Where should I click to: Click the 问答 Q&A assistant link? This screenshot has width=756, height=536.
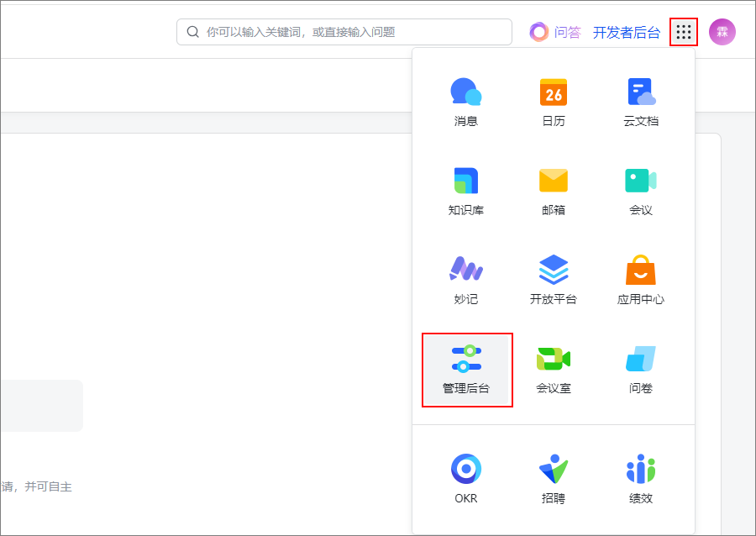click(x=555, y=32)
